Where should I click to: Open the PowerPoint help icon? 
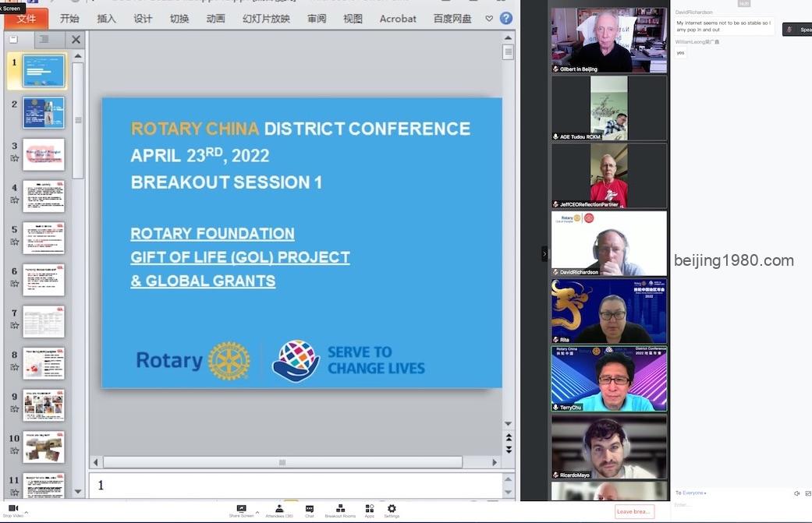[x=506, y=19]
